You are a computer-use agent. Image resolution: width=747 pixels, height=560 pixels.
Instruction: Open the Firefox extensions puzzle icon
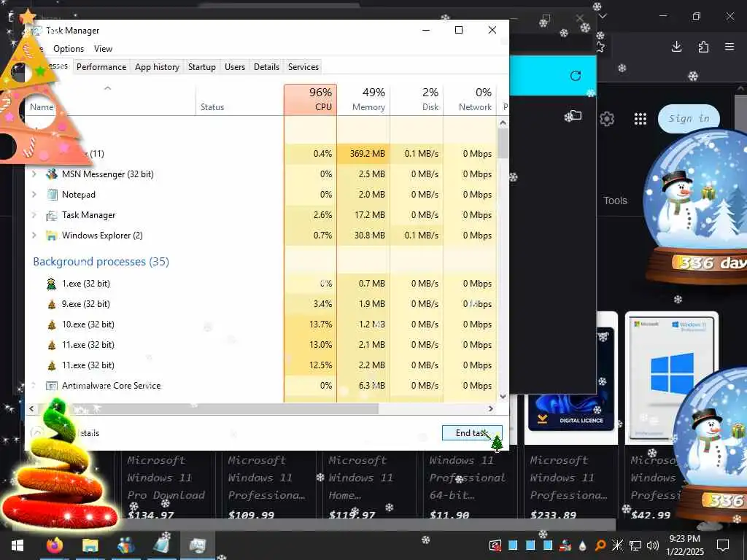click(x=703, y=47)
